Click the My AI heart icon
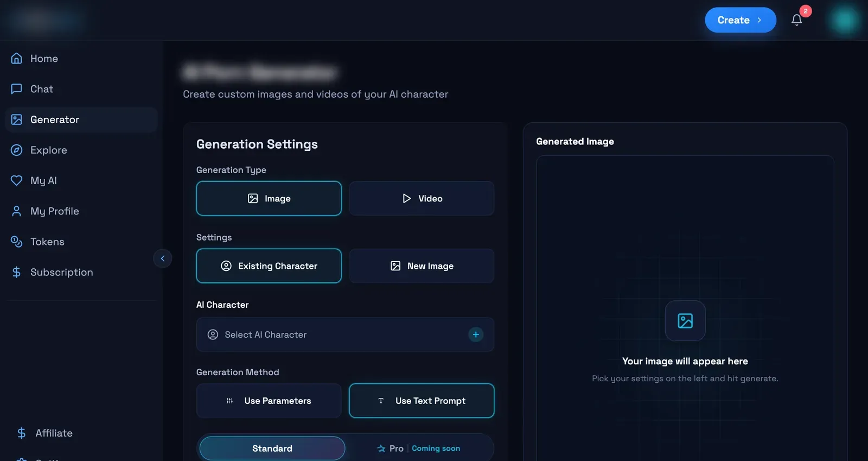868x461 pixels. coord(17,180)
